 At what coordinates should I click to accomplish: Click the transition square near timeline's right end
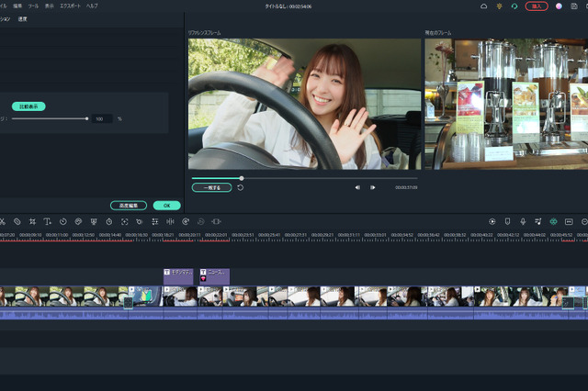568,303
